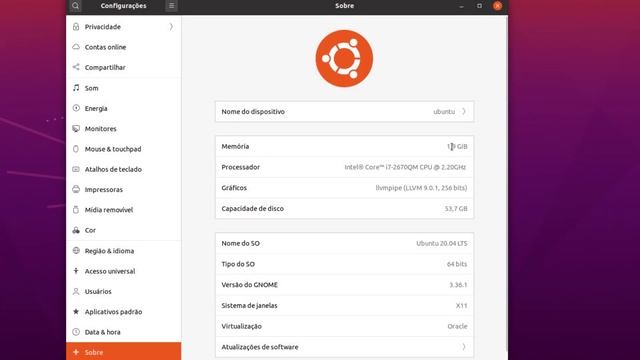Open Mídia removível panel

tap(124, 210)
